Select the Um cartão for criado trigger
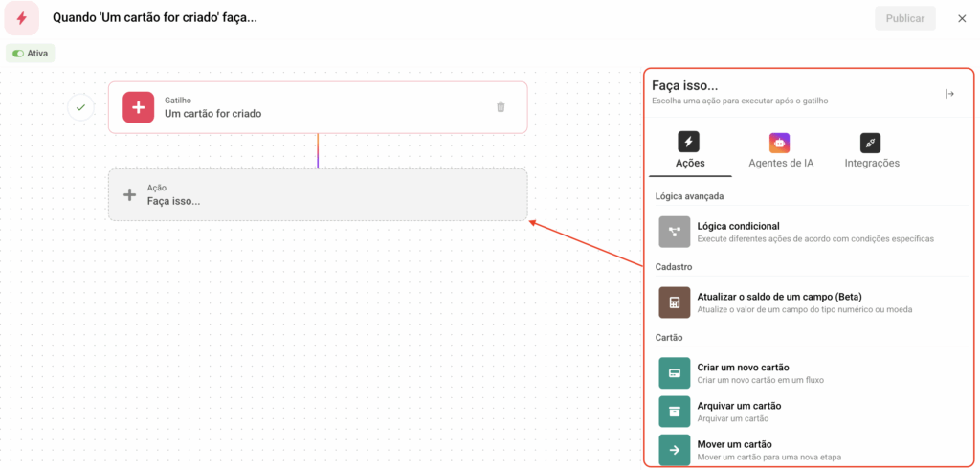Screen dimensions: 980x470 (316, 107)
